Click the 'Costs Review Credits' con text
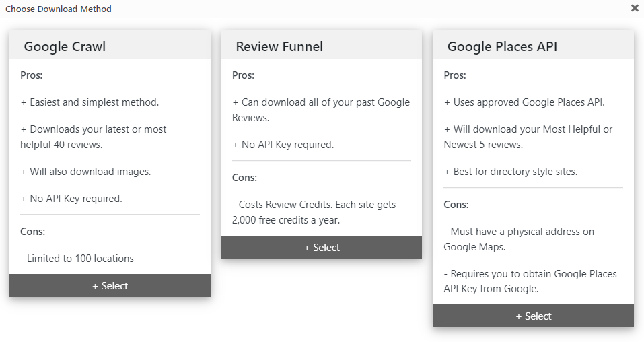Screen dimensions: 644x342 pos(314,212)
